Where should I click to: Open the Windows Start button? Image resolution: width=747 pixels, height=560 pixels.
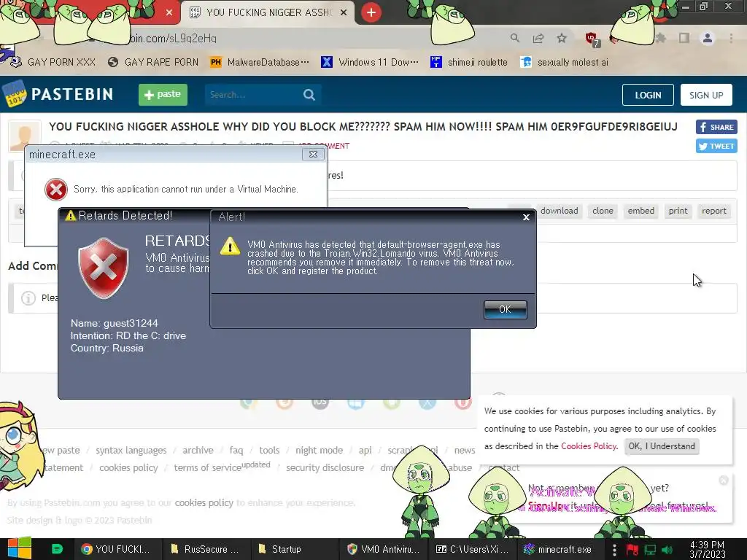[19, 548]
